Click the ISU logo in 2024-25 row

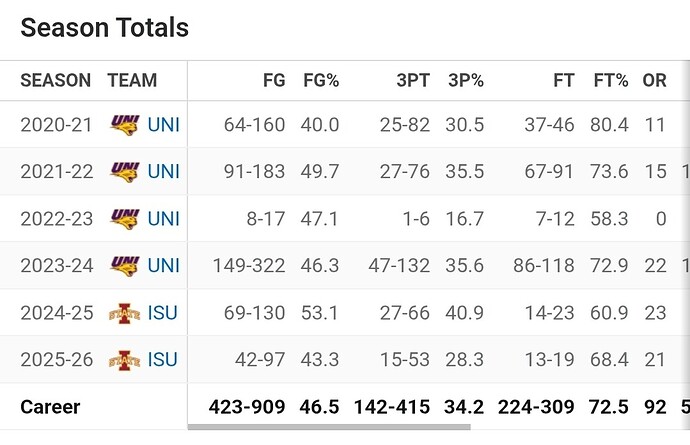(x=124, y=313)
